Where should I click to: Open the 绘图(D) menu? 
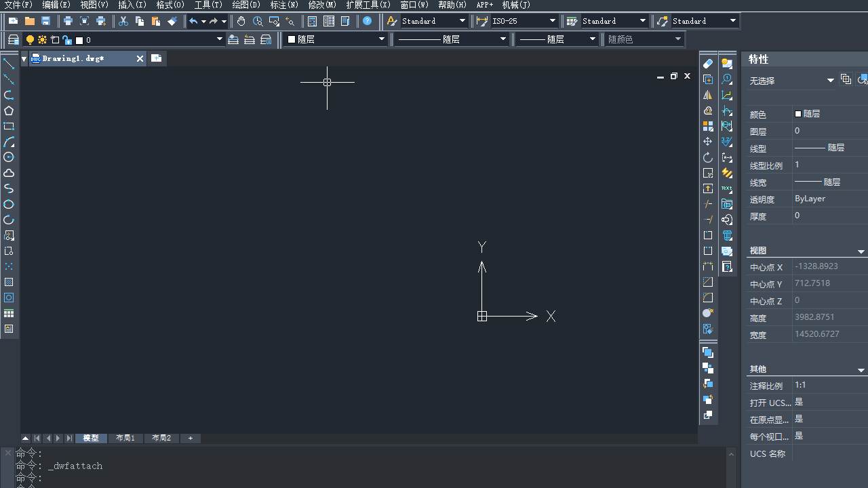pos(245,5)
